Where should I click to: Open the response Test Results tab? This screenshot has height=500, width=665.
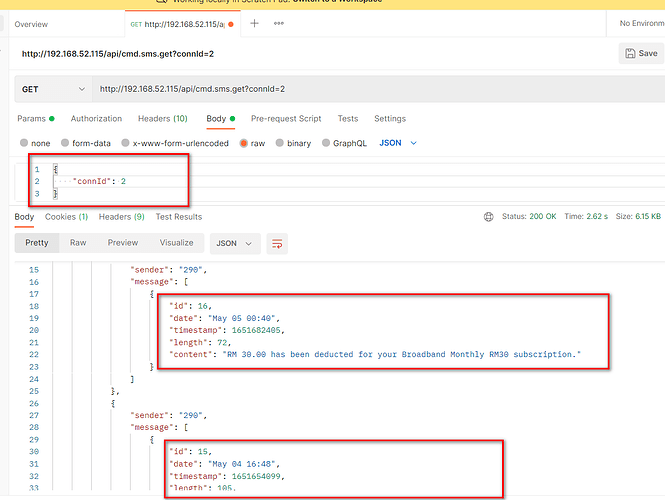point(178,216)
